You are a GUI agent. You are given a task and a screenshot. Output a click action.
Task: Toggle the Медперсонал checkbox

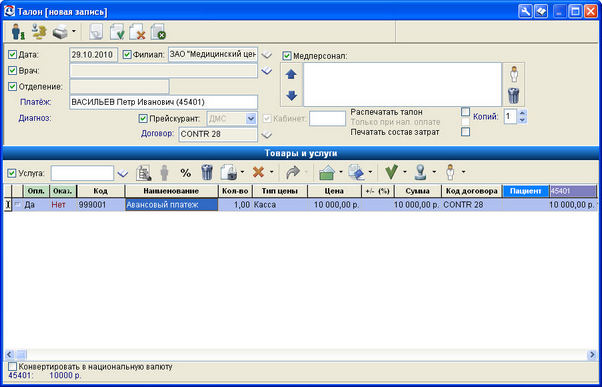(x=287, y=56)
